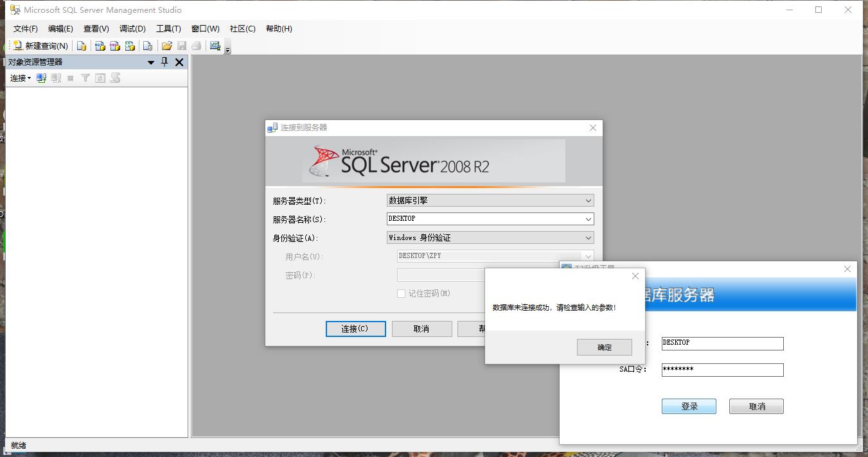The height and width of the screenshot is (457, 868).
Task: Click the 连接到服务器 dialog title icon
Action: click(x=273, y=128)
